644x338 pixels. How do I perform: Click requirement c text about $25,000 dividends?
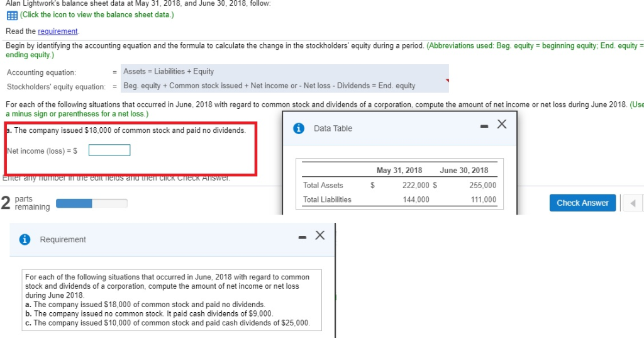click(167, 323)
